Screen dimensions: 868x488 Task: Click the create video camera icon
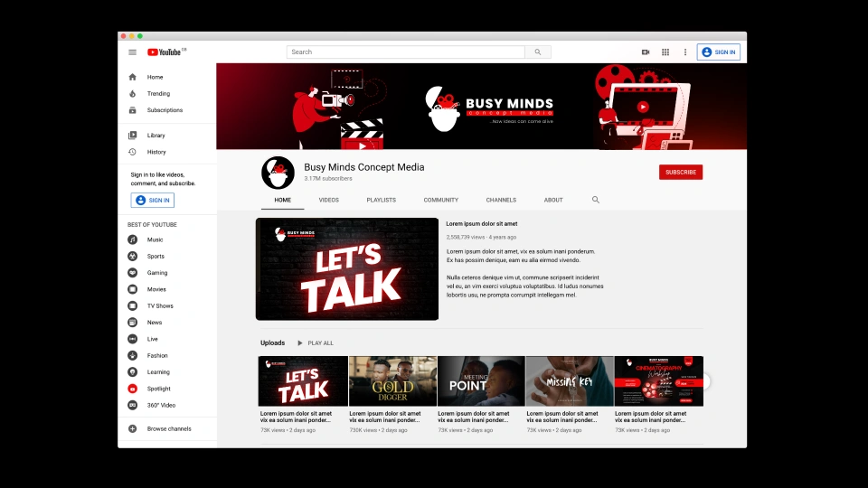(x=646, y=52)
